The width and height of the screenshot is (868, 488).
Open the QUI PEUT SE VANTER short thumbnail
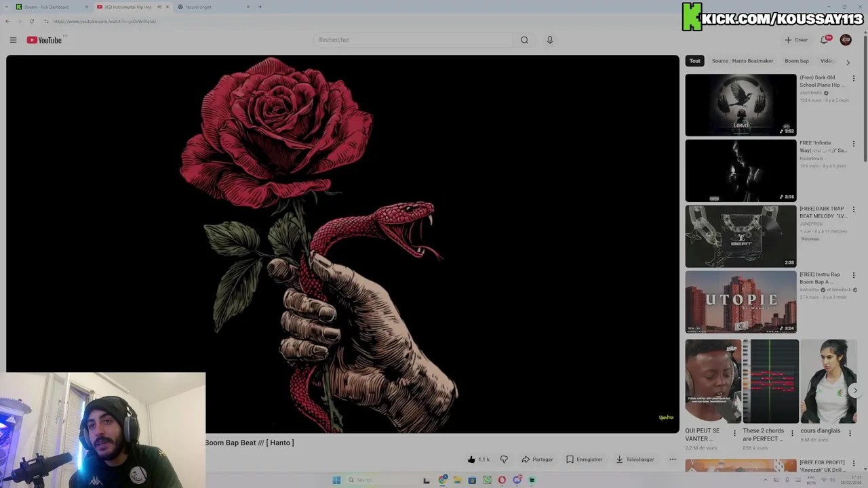713,382
